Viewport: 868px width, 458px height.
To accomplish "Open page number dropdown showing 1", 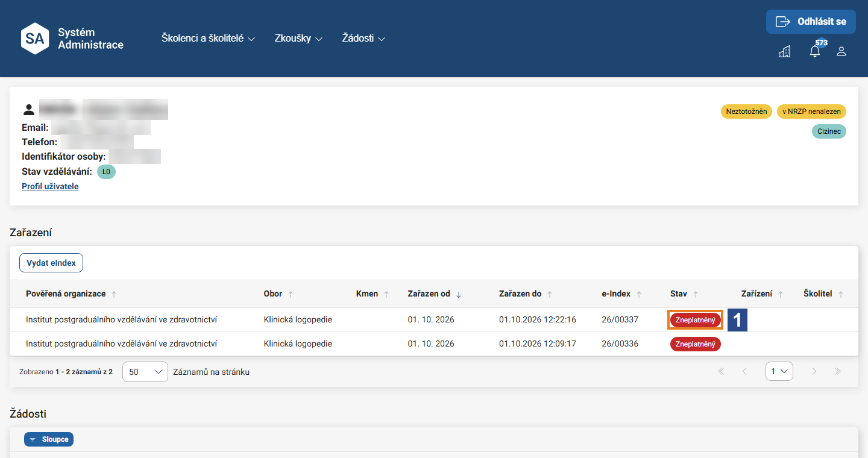I will [x=779, y=372].
